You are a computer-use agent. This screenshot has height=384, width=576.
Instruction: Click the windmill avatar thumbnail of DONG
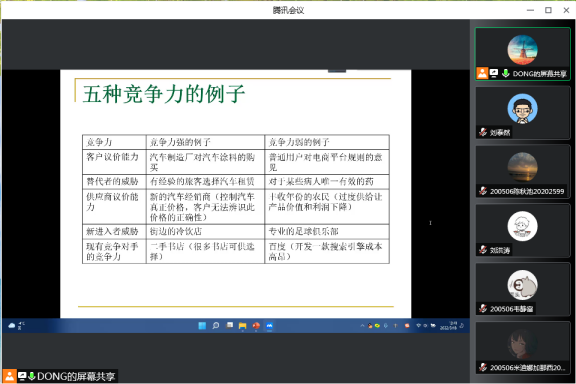coord(522,50)
